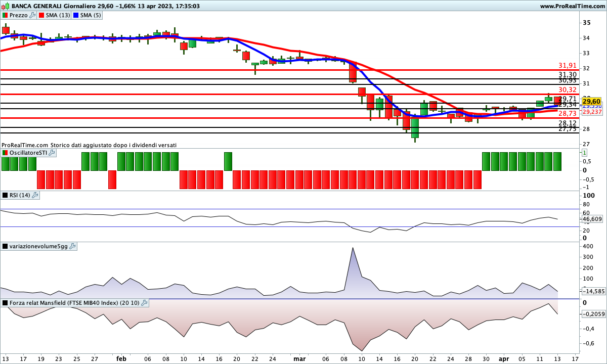
Task: Click the 31,30 level label
Action: pos(568,74)
